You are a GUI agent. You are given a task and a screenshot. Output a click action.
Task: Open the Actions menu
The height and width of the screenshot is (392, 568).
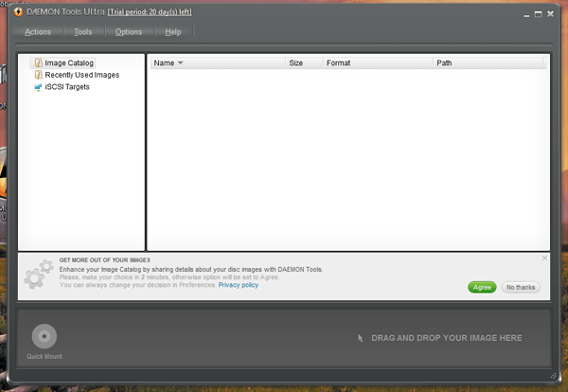(x=38, y=32)
